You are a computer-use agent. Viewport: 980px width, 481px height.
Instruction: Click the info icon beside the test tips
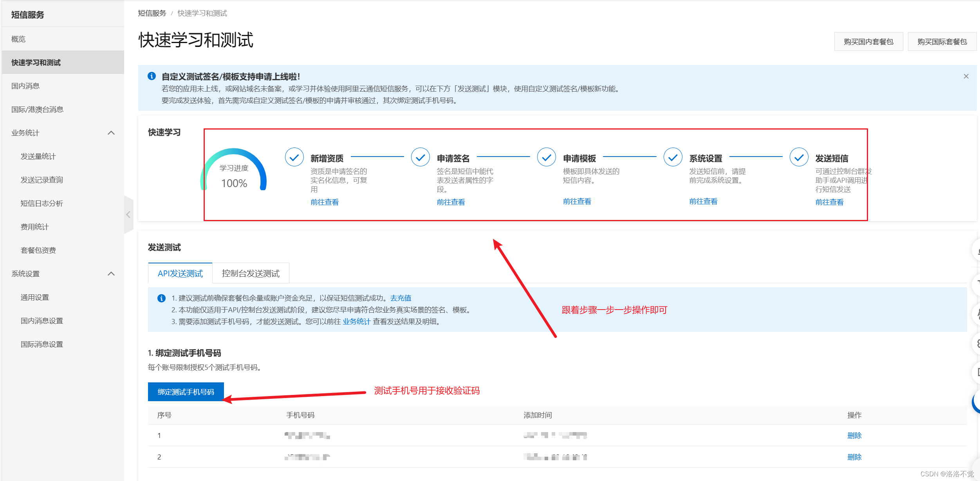pos(161,298)
